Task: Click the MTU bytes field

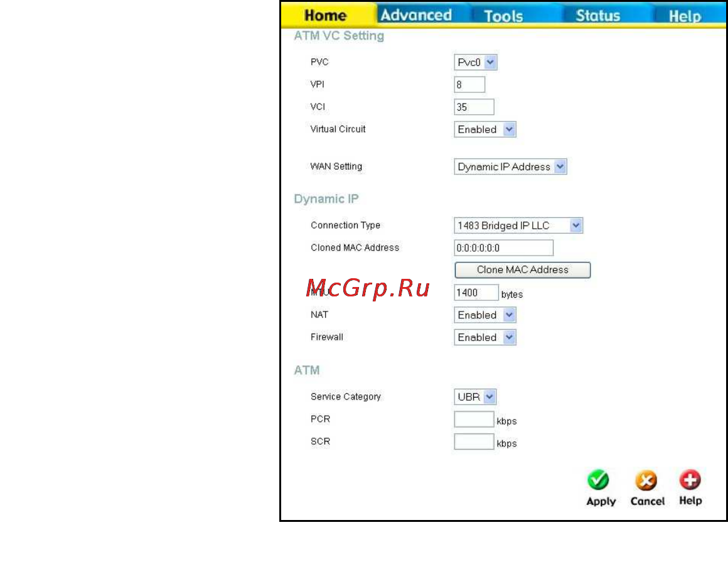Action: [476, 293]
